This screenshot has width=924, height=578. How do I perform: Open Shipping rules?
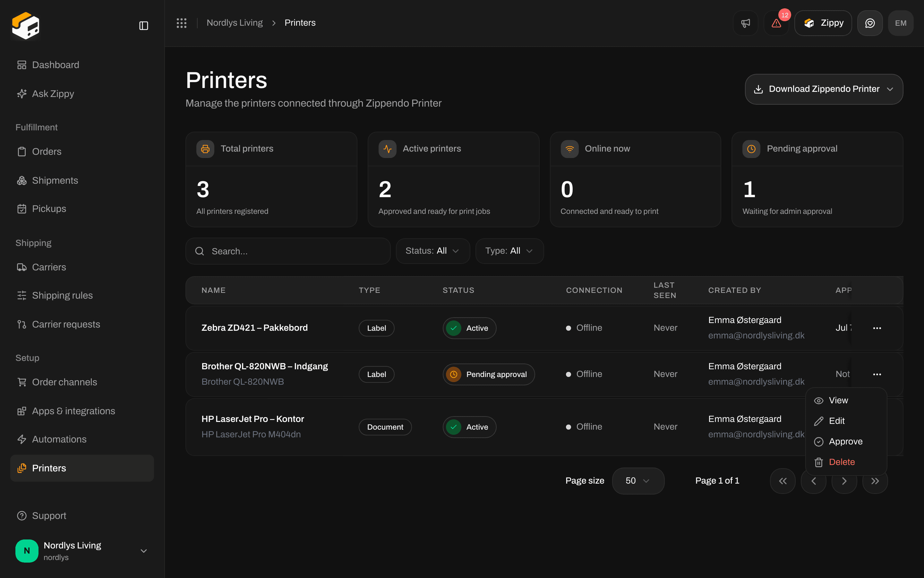[82, 295]
